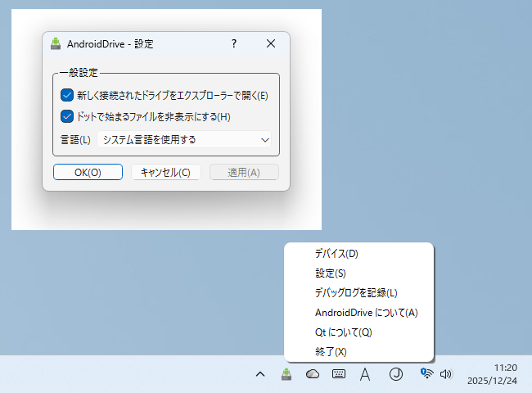
Task: Select 設定(S) from tray menu
Action: [359, 273]
